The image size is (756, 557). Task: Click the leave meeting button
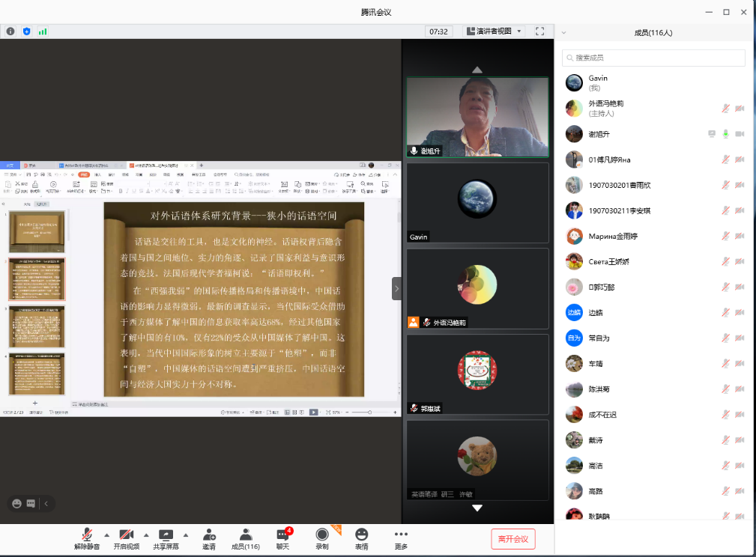tap(513, 539)
